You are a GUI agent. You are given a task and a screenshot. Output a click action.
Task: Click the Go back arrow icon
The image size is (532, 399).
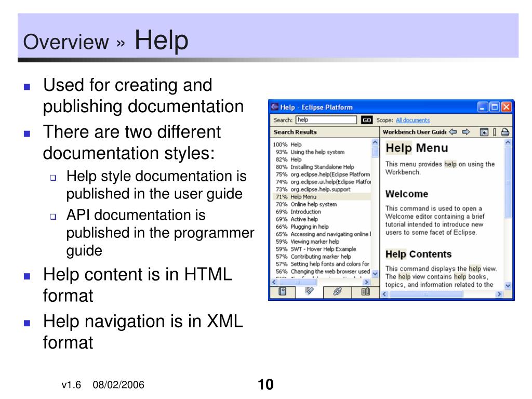click(x=453, y=132)
